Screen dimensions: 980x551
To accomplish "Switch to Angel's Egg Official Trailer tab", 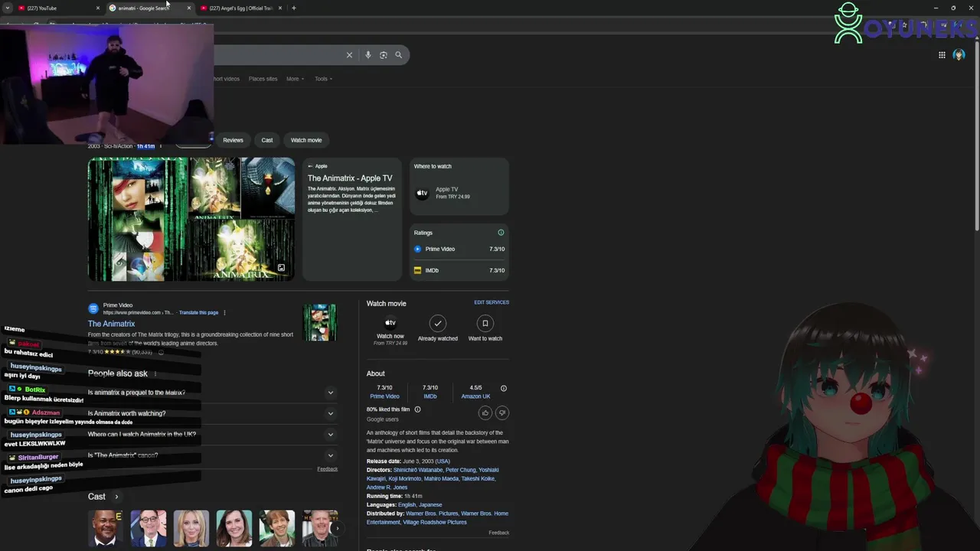I will [237, 8].
